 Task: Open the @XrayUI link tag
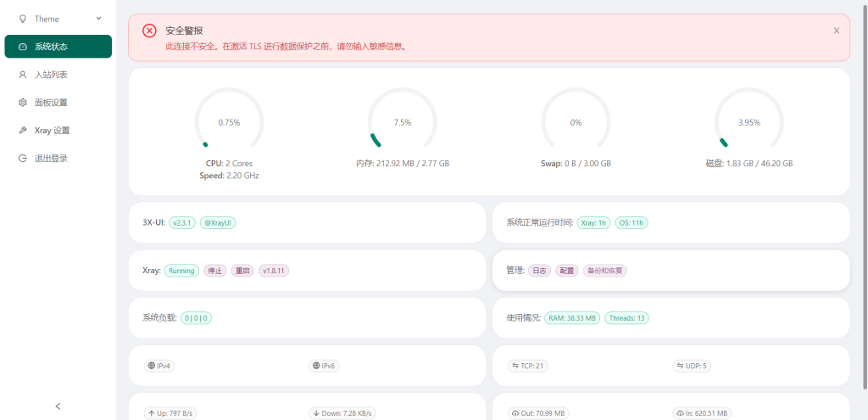click(x=217, y=222)
